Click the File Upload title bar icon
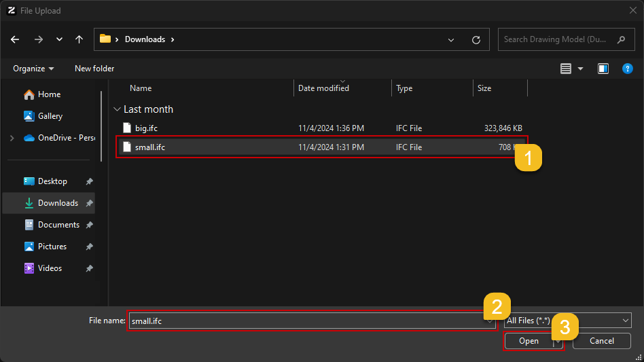 (12, 11)
